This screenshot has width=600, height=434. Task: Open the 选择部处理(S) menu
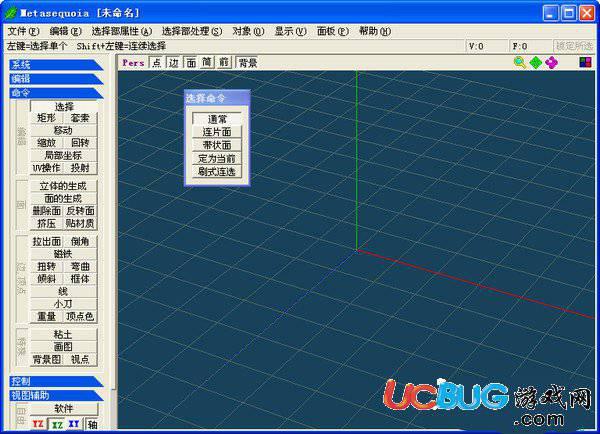click(192, 31)
